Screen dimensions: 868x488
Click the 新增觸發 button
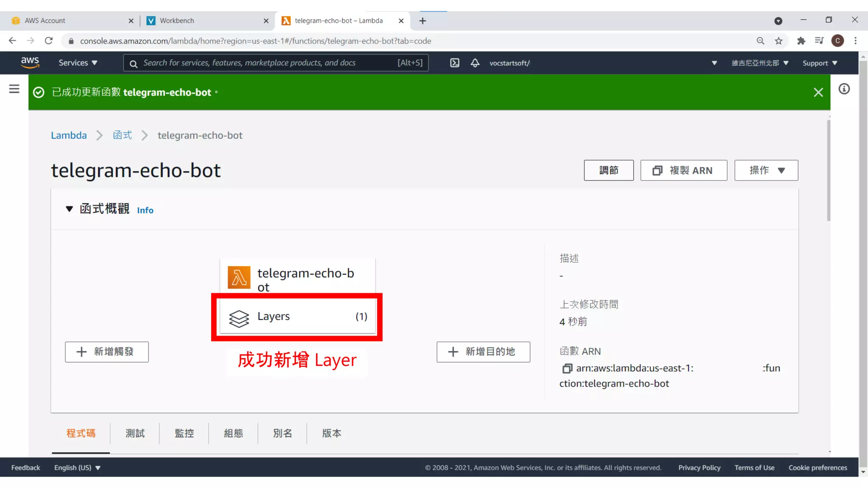coord(107,352)
